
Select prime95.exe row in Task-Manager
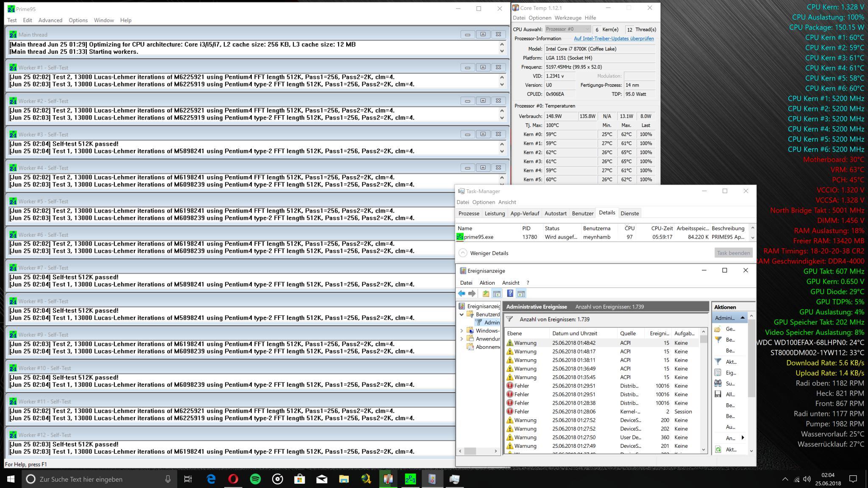pyautogui.click(x=602, y=237)
